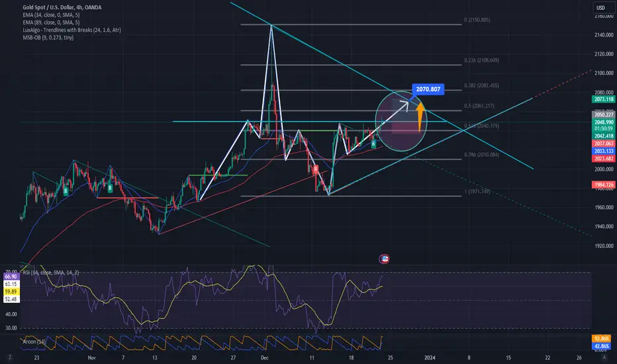
Task: Click the 2140.000 price scale tick
Action: [604, 35]
